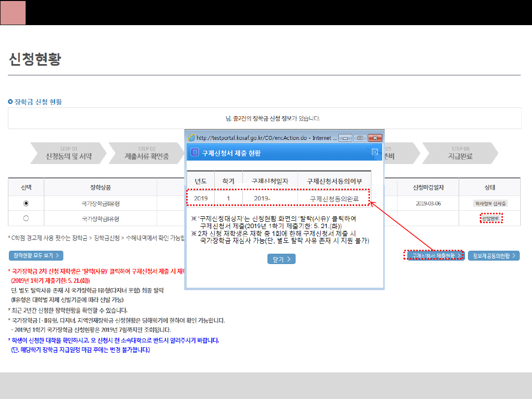Minimize the popup browser window

point(346,138)
